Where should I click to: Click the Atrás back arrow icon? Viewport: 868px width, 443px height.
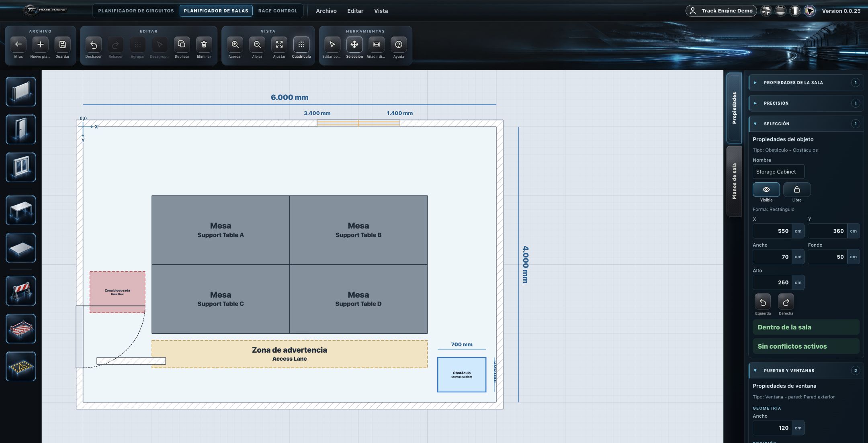coord(18,45)
